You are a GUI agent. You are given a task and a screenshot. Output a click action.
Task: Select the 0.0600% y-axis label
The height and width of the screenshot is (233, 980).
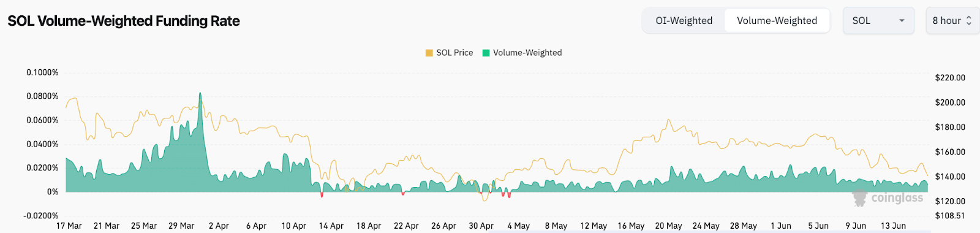coord(42,120)
